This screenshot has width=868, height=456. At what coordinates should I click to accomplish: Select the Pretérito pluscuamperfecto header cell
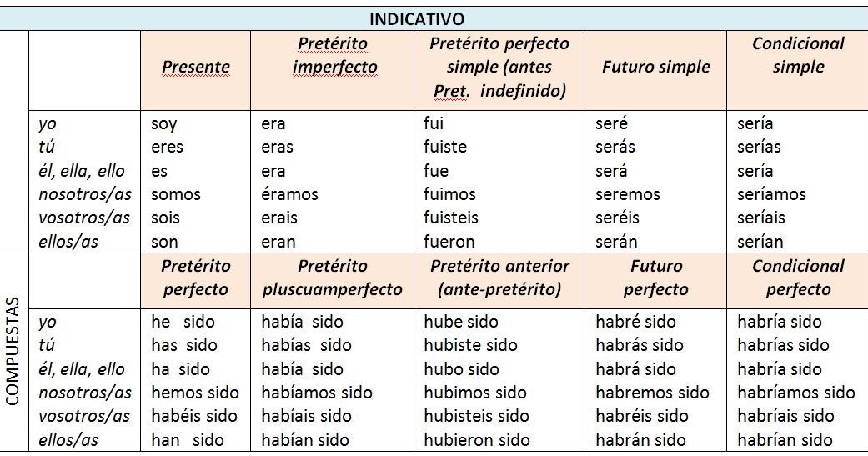(332, 278)
